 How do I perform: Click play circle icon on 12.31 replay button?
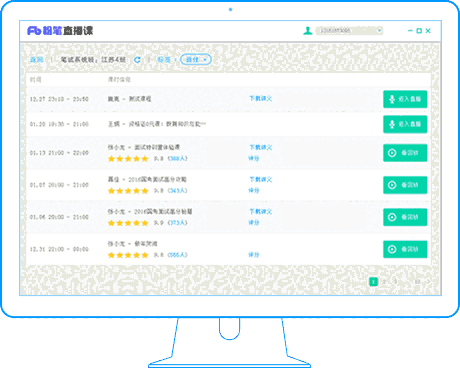point(392,249)
